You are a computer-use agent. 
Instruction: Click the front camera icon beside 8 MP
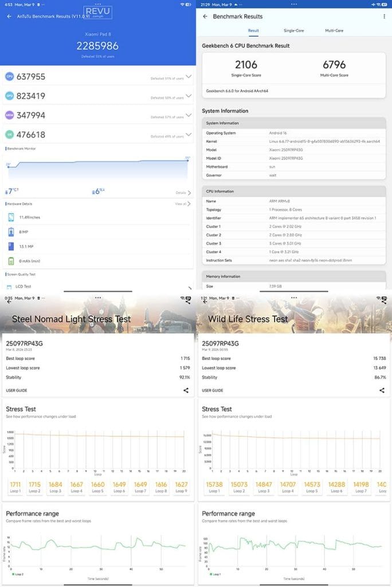pyautogui.click(x=11, y=232)
